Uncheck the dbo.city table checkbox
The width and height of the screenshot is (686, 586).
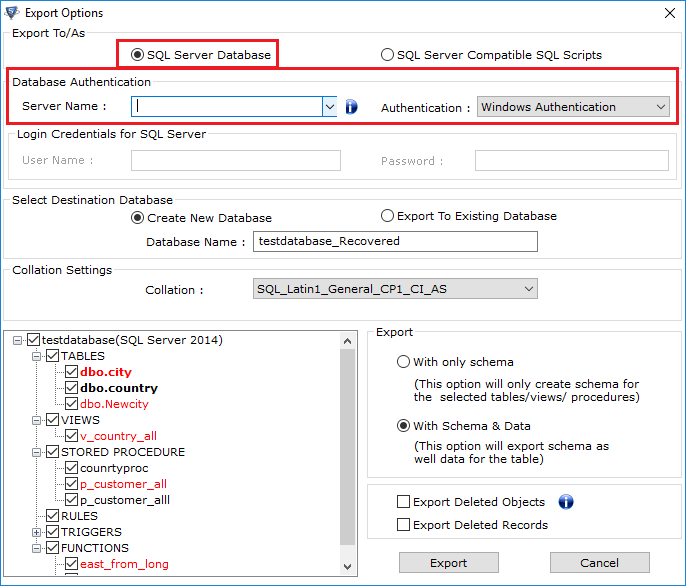click(x=71, y=372)
